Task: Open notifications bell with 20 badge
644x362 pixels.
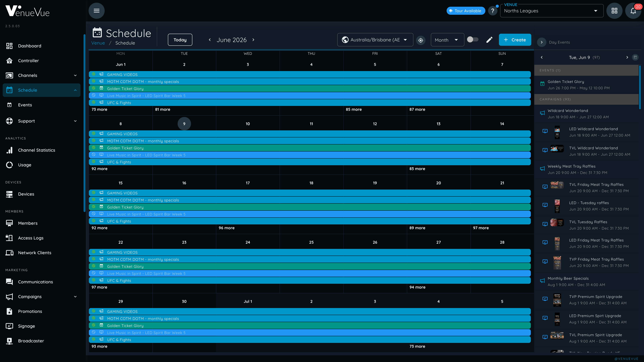Action: (633, 11)
